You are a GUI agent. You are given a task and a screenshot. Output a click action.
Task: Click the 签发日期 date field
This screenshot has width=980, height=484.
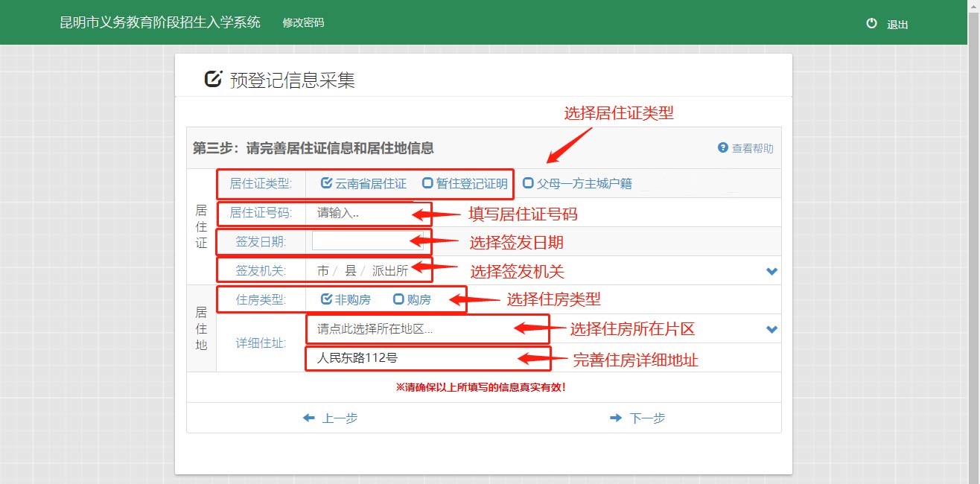pos(361,241)
